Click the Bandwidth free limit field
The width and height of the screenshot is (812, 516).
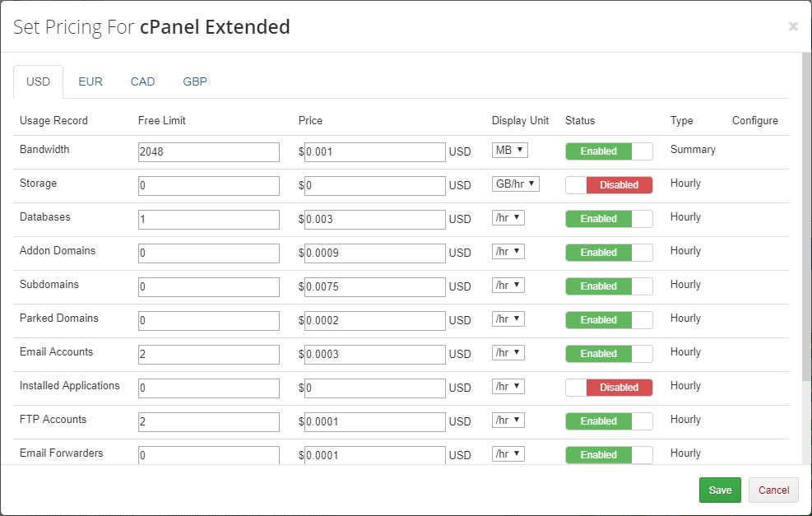[208, 151]
